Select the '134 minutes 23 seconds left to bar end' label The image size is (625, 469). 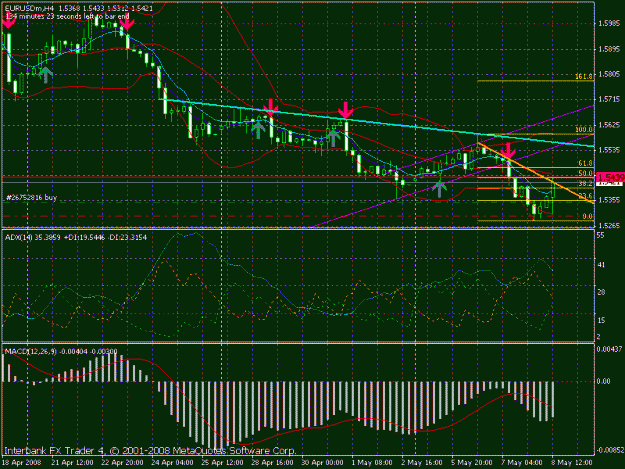[67, 16]
